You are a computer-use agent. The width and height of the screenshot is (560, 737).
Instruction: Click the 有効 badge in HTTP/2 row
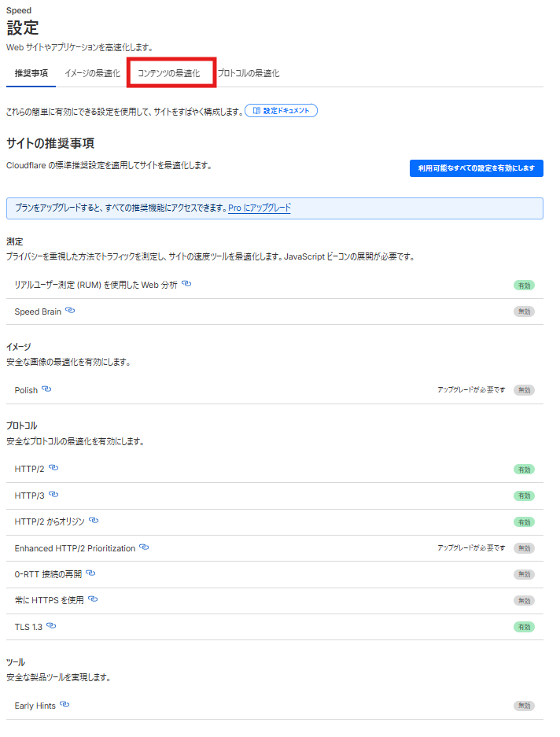pos(524,470)
